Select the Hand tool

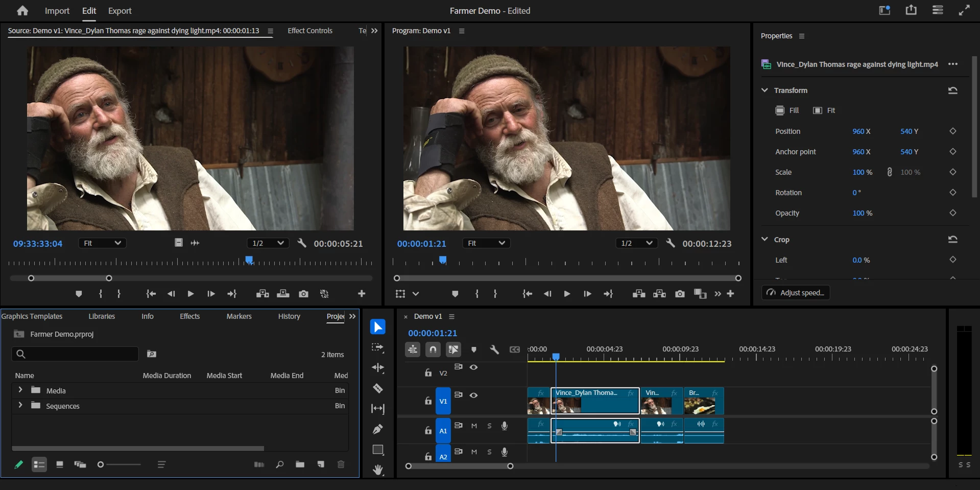[378, 470]
